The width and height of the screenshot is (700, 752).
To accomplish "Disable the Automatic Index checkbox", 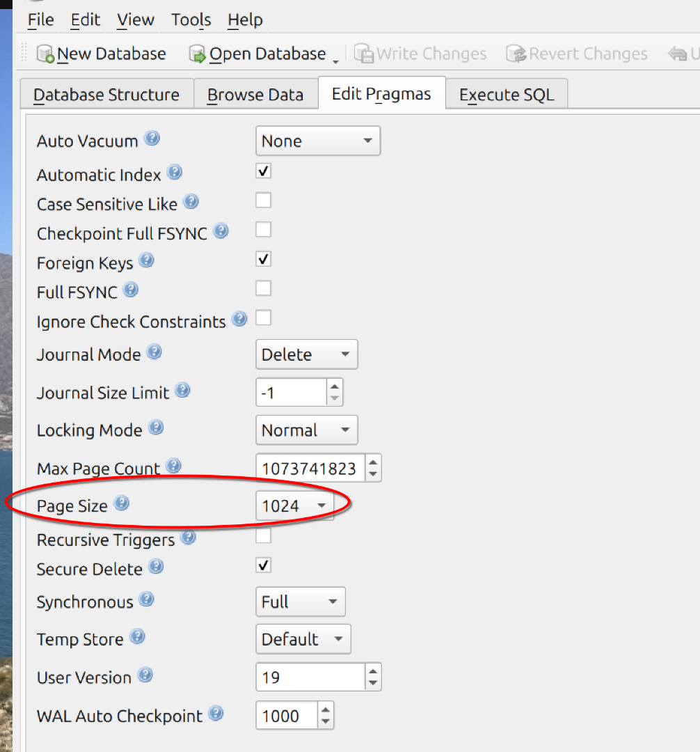I will [x=263, y=171].
